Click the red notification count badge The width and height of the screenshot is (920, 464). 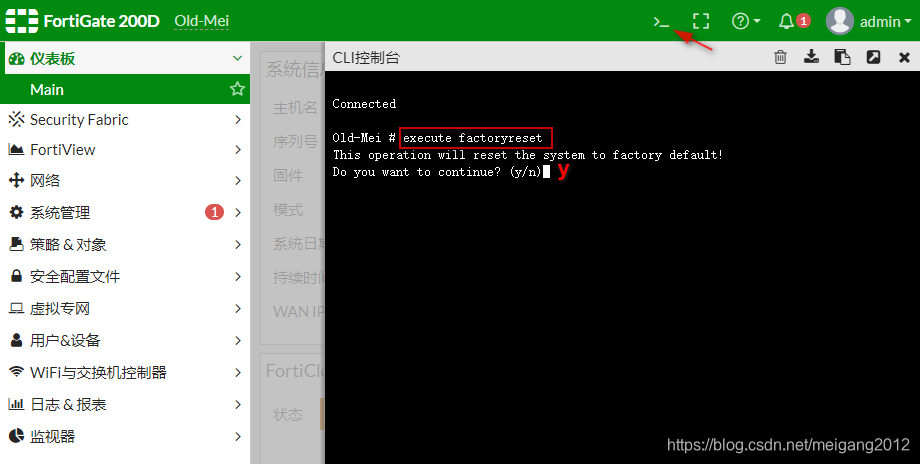(x=803, y=21)
